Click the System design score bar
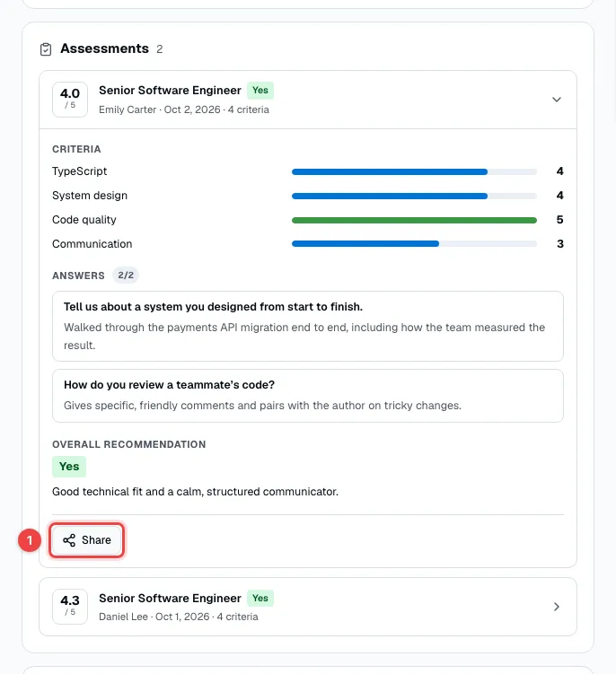 coord(414,196)
